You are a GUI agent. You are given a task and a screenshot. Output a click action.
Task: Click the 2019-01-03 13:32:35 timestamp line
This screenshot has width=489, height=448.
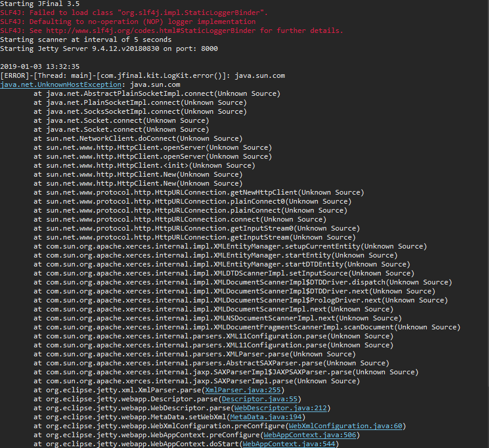pos(40,66)
